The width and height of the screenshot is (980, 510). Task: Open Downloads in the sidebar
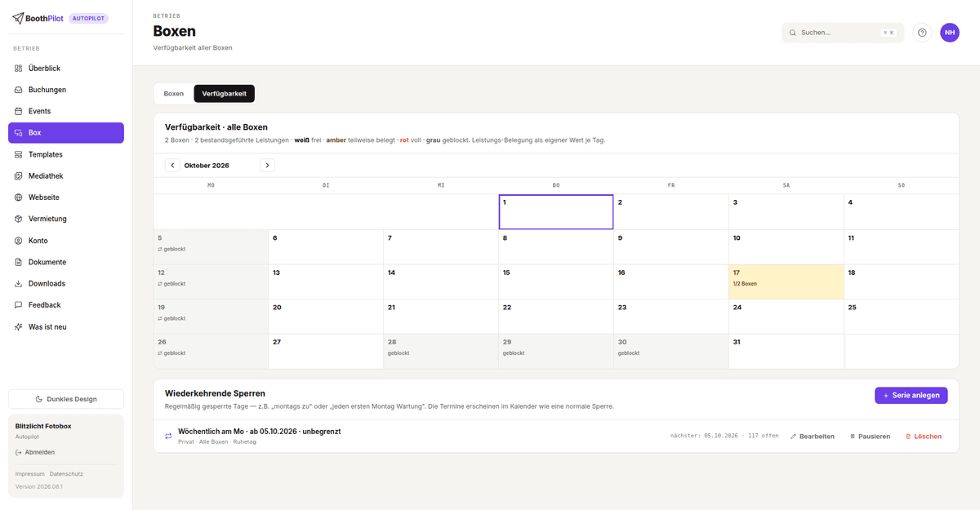66,283
